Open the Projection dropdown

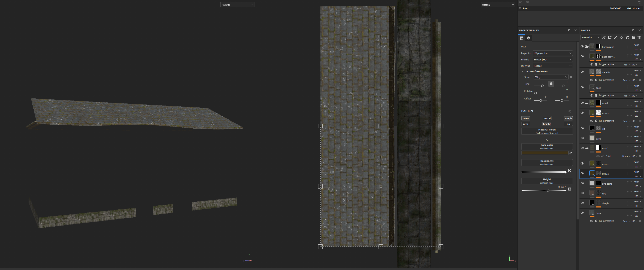[552, 53]
